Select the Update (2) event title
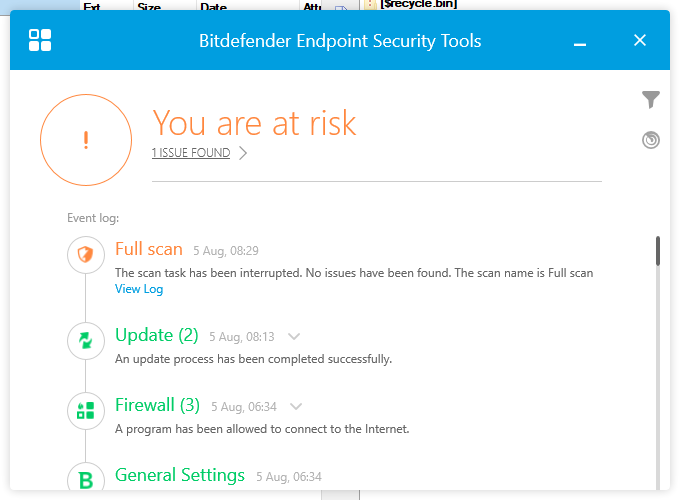Image resolution: width=680 pixels, height=500 pixels. tap(157, 335)
